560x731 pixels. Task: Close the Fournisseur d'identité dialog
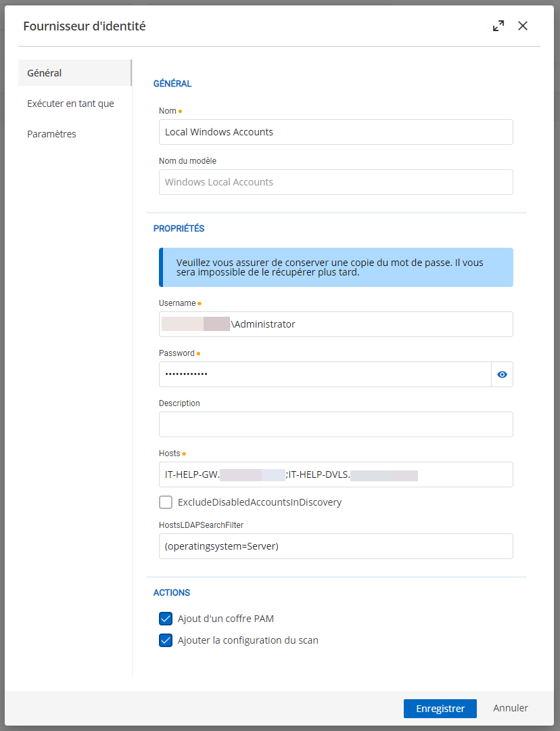pyautogui.click(x=523, y=26)
